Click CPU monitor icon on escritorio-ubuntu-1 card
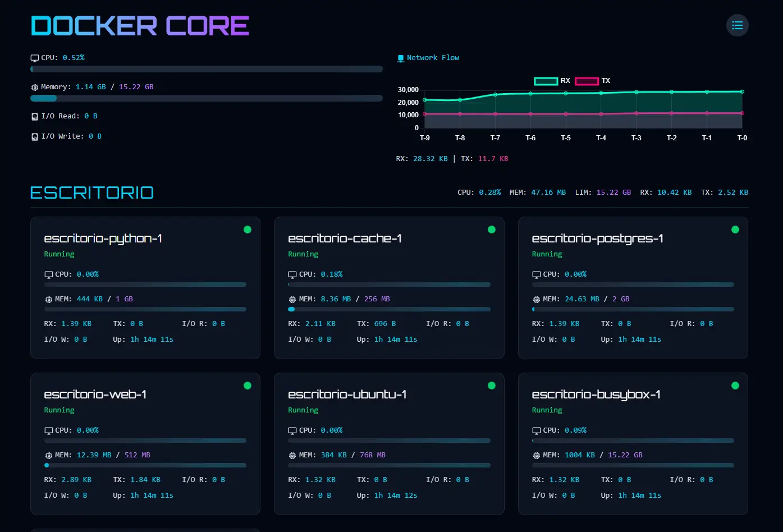This screenshot has width=783, height=532. (292, 430)
